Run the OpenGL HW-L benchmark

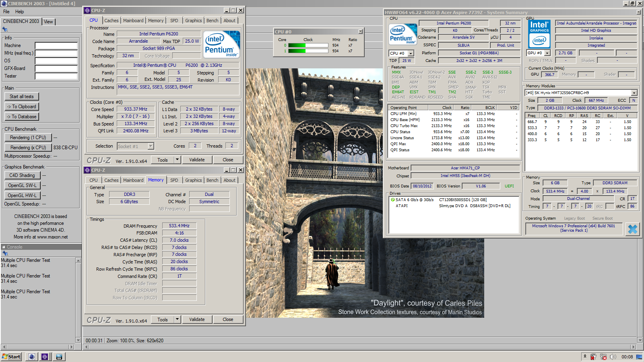[x=22, y=195]
